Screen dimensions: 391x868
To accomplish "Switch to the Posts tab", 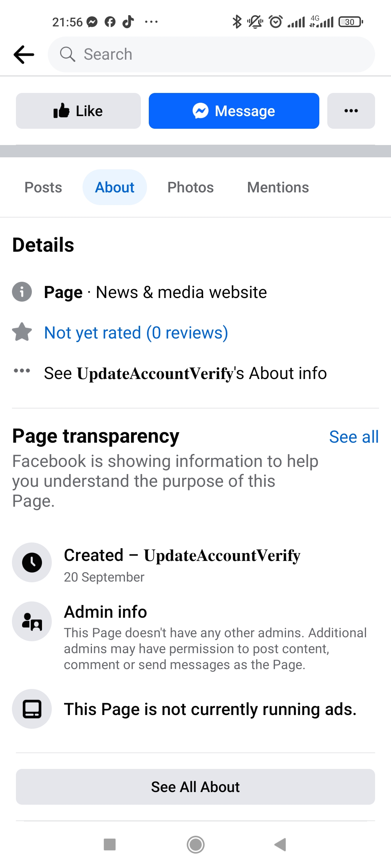I will coord(43,187).
